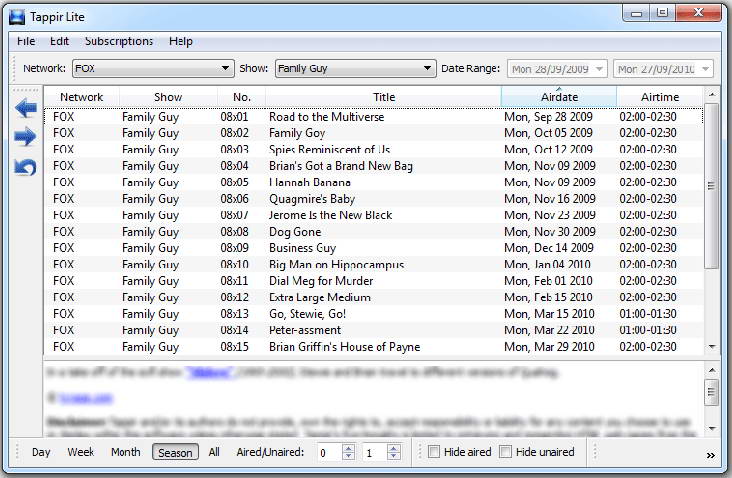This screenshot has height=478, width=732.
Task: Sort by the Title column header
Action: pyautogui.click(x=384, y=97)
